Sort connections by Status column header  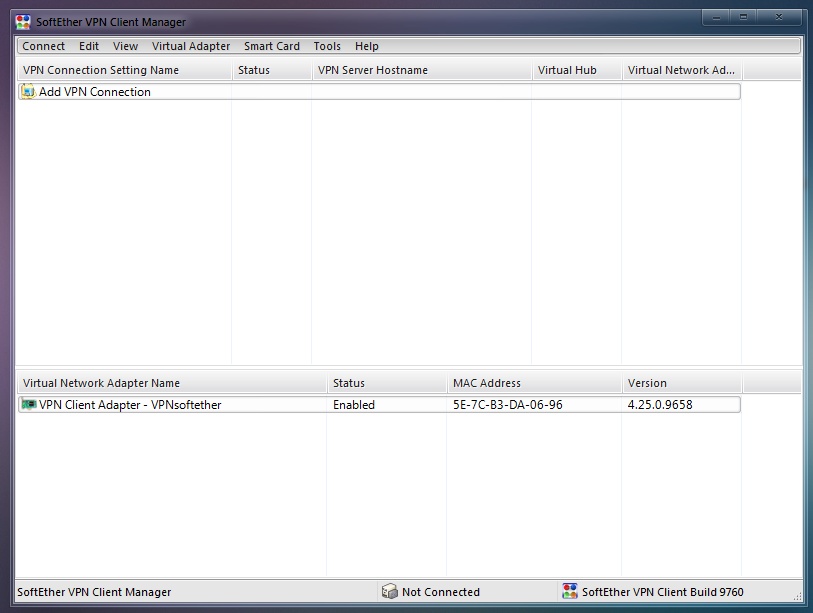click(x=272, y=70)
